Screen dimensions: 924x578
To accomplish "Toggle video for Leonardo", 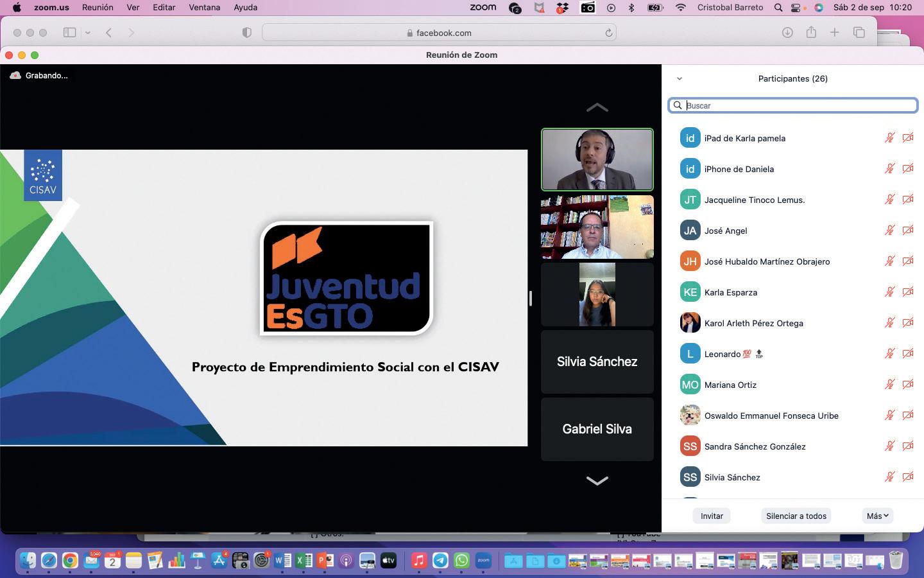I will [908, 354].
